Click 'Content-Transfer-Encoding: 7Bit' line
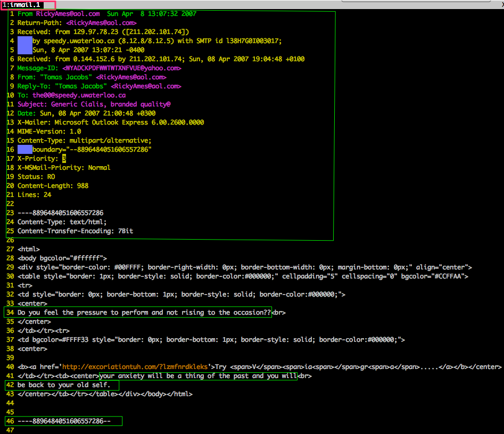Viewport: 504px width, 434px height. (75, 231)
